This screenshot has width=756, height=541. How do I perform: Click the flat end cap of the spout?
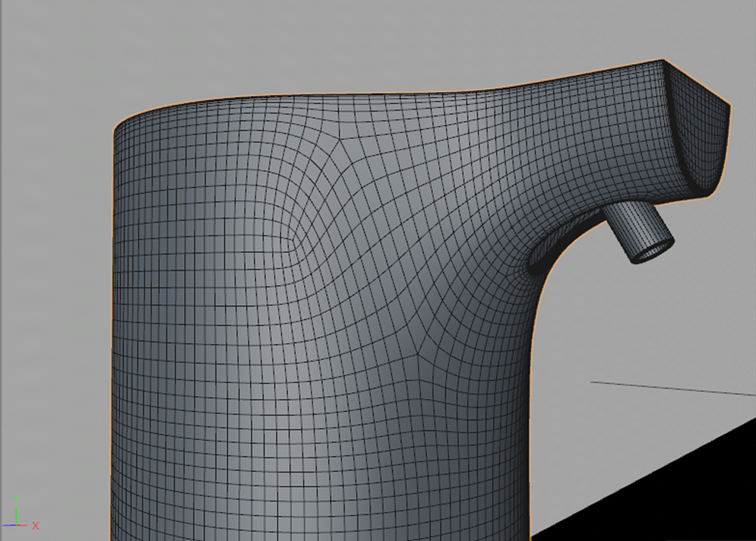(699, 130)
